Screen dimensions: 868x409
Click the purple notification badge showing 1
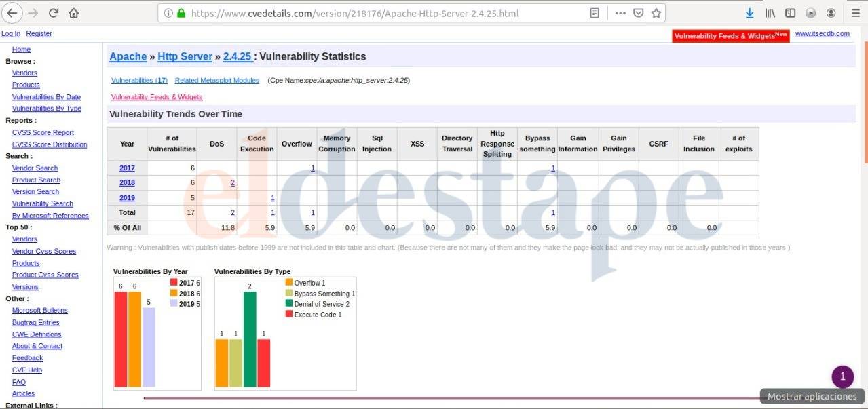tap(843, 376)
